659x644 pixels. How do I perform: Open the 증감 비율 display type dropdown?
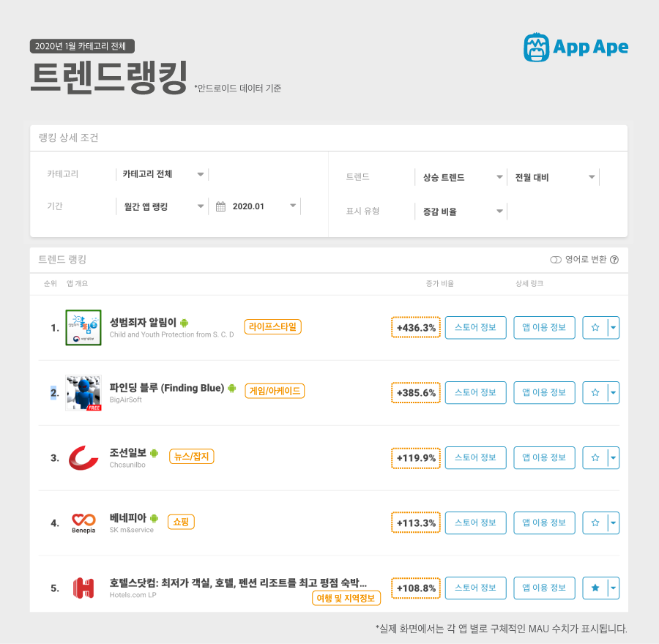pyautogui.click(x=461, y=211)
